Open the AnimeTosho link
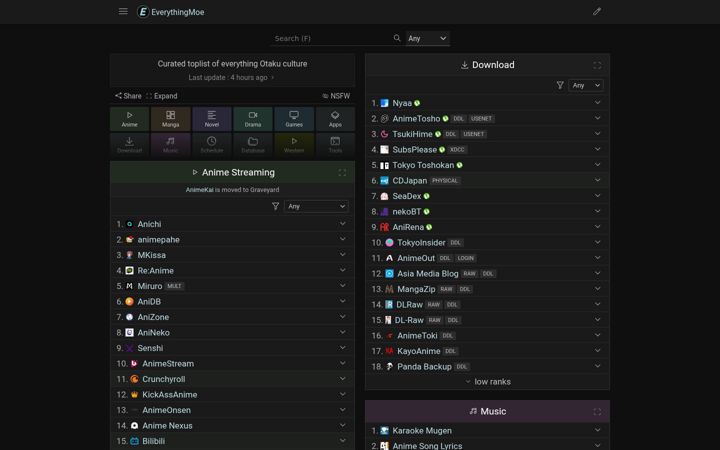The width and height of the screenshot is (720, 450). (416, 118)
